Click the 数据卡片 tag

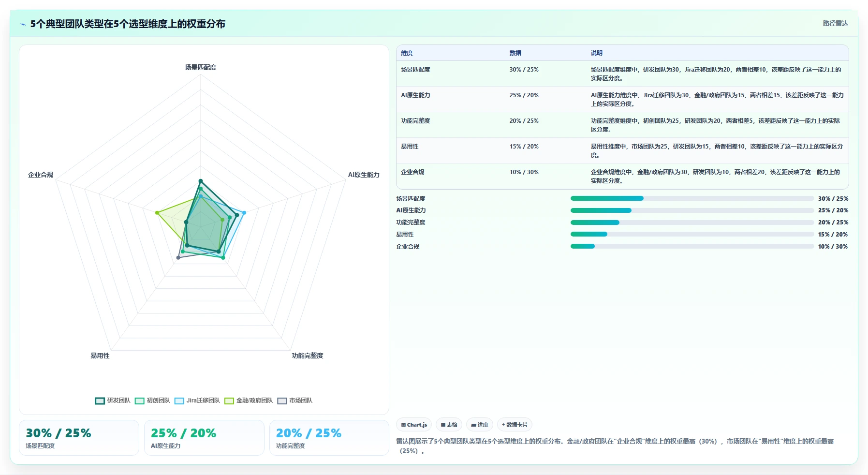pos(515,425)
